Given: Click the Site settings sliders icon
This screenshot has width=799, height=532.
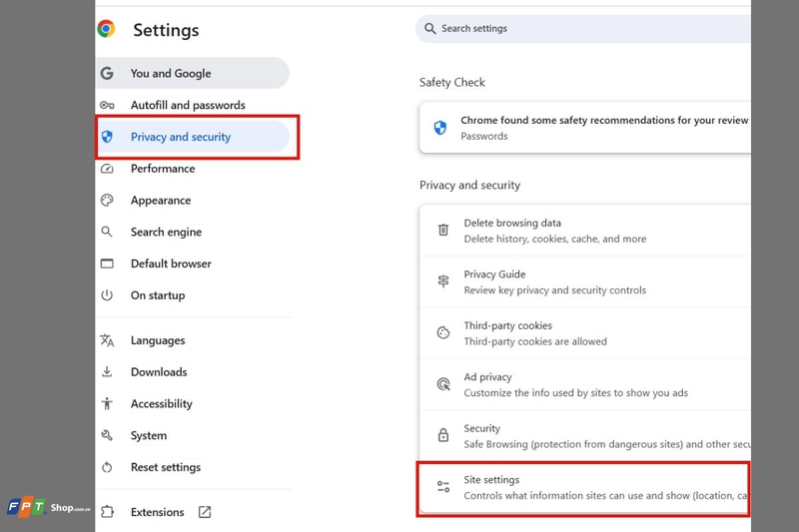Looking at the screenshot, I should point(443,487).
